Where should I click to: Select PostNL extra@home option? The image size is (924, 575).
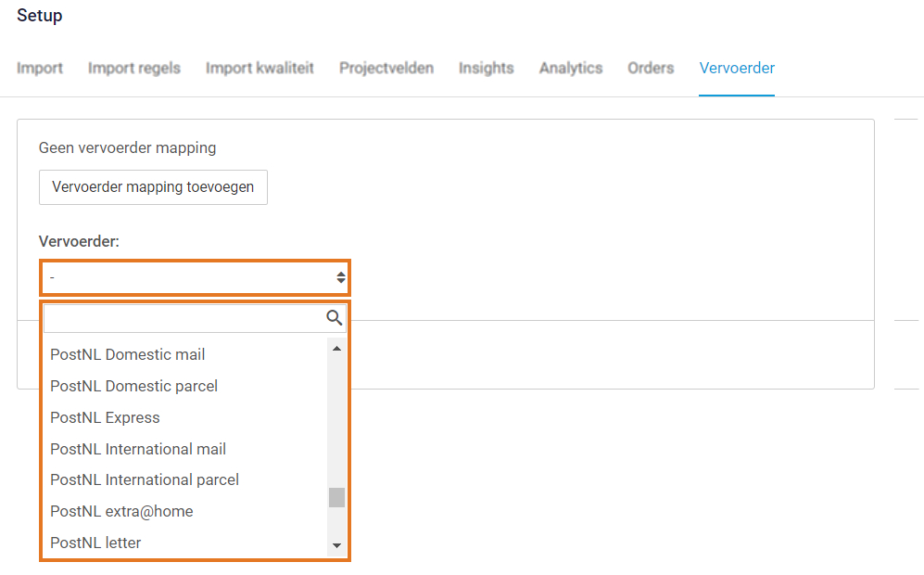121,511
